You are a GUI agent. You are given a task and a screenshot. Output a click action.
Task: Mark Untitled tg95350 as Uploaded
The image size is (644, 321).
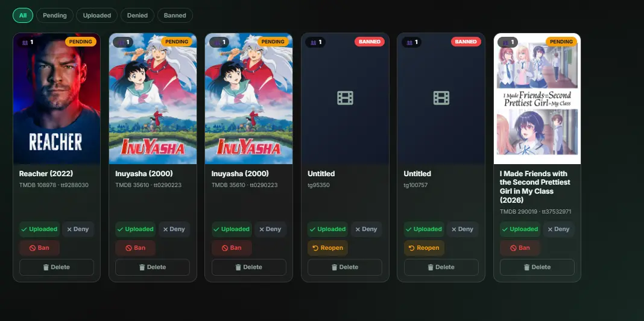(x=328, y=229)
